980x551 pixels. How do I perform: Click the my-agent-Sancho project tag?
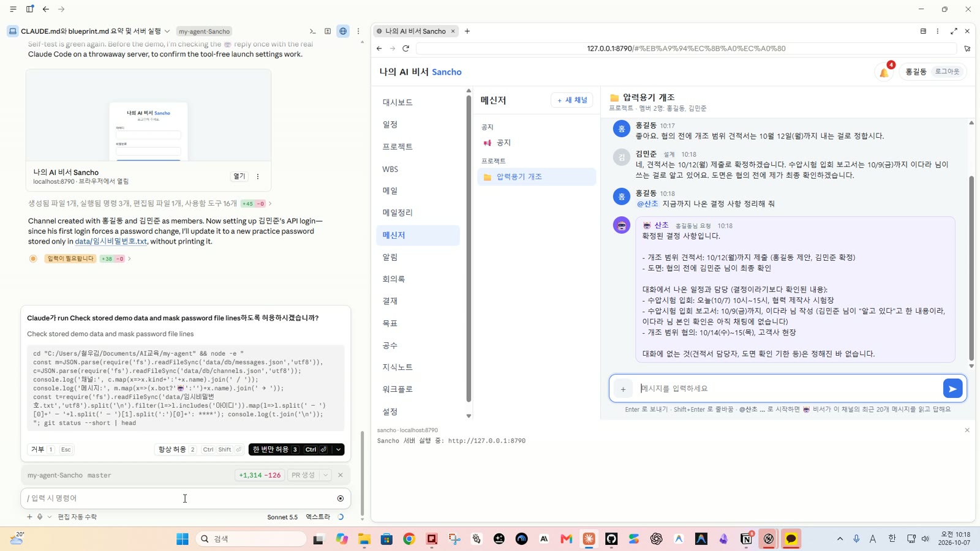(205, 31)
